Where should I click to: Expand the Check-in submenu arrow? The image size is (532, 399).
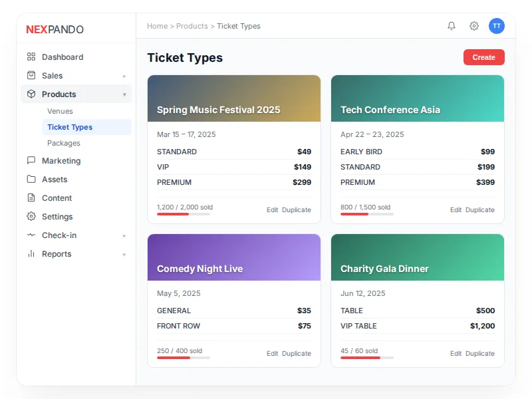pyautogui.click(x=124, y=236)
